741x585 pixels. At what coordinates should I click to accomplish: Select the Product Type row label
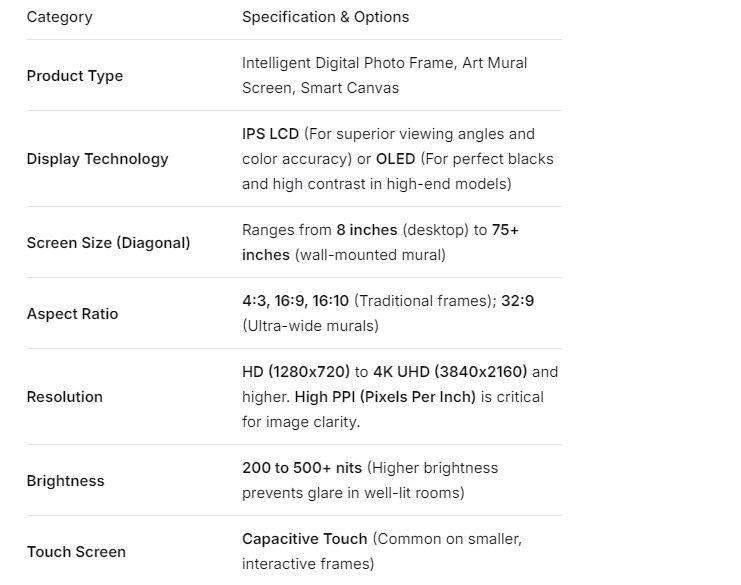[x=75, y=76]
